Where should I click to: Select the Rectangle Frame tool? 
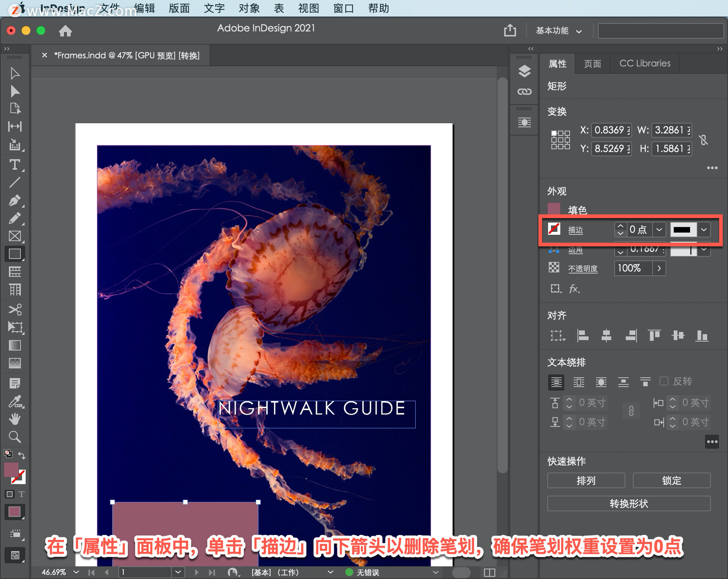(x=15, y=236)
